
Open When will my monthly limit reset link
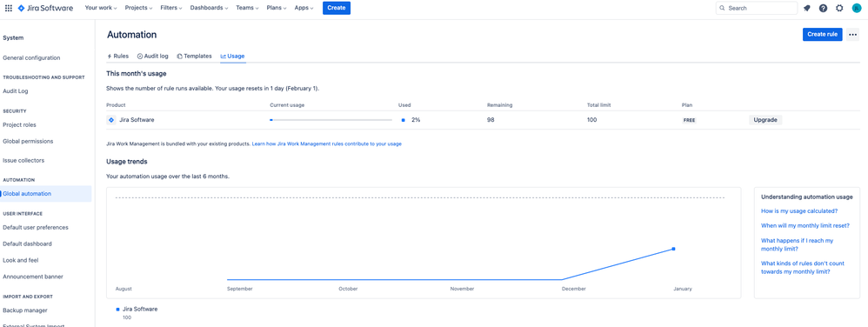coord(805,226)
